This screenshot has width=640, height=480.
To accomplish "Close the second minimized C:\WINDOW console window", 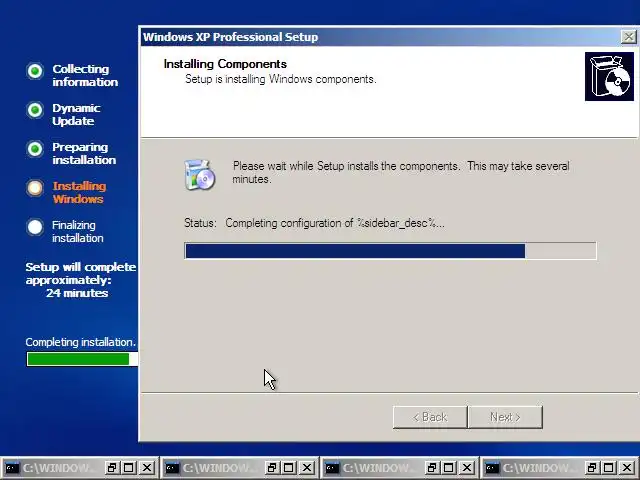I will (x=307, y=468).
